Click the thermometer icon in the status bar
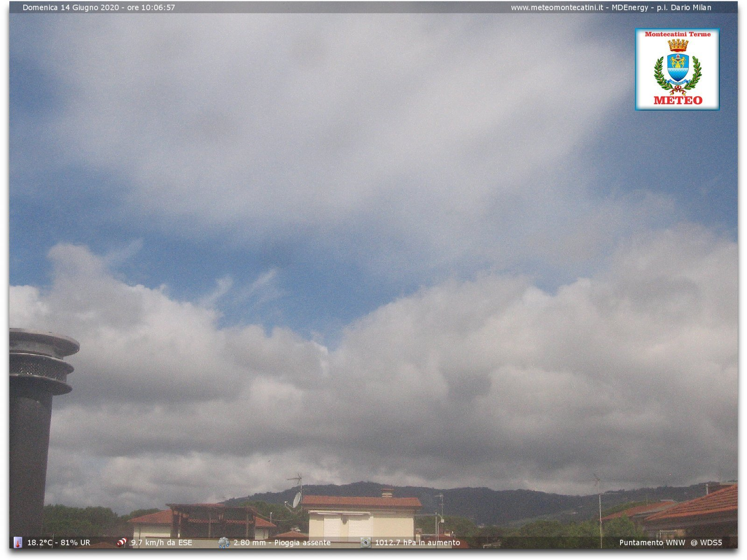 click(x=18, y=542)
